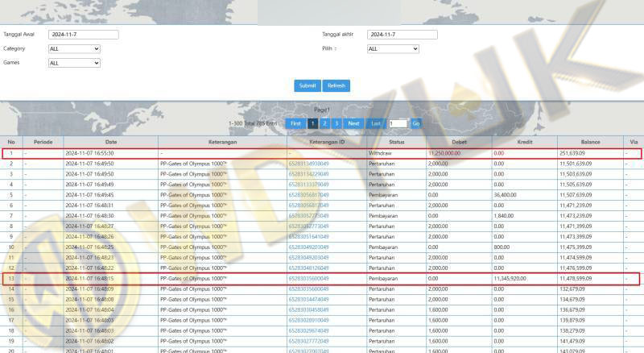Click kredit amount 11,345,920.00
The image size is (644, 353).
510,279
